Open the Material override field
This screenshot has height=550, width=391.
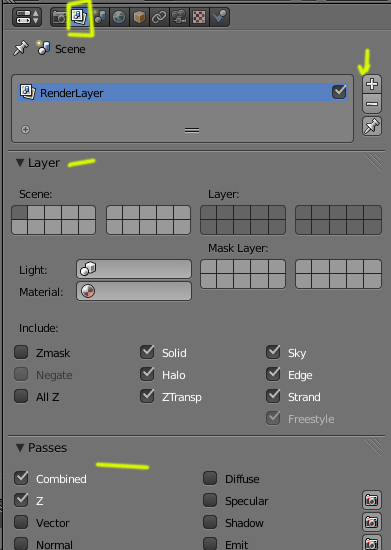coord(134,291)
